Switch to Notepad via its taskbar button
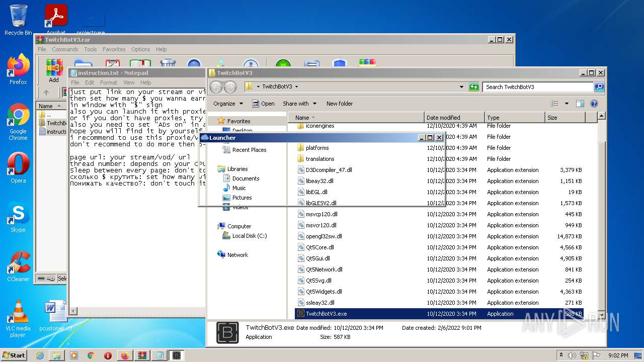Image resolution: width=644 pixels, height=362 pixels. [159, 355]
